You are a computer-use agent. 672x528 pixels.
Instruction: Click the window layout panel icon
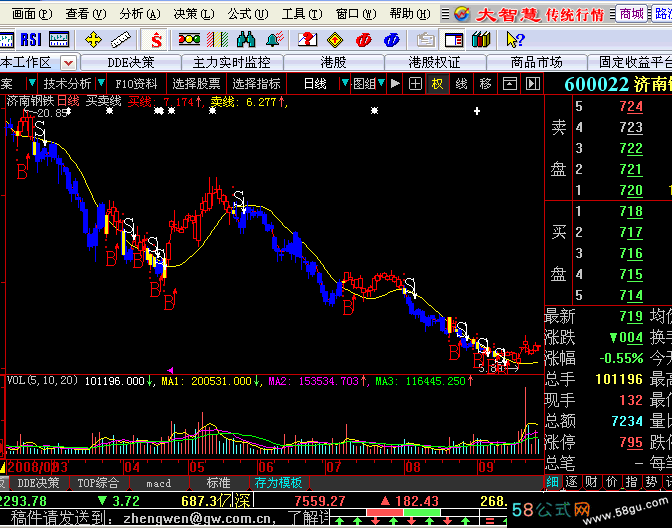pos(454,40)
